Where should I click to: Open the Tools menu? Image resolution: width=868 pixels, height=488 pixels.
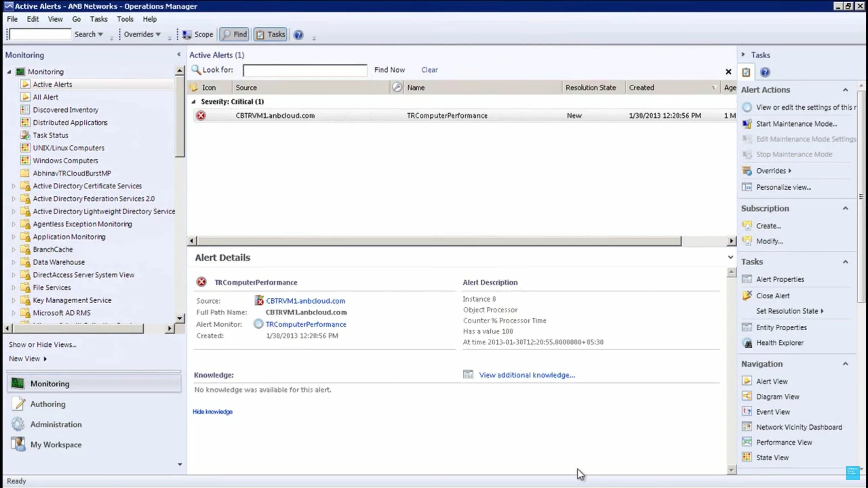pos(125,19)
